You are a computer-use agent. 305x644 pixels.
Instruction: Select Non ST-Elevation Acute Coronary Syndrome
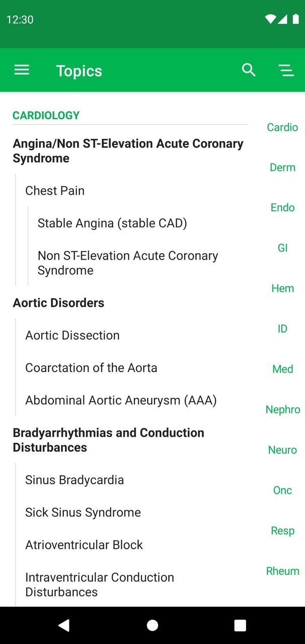127,263
